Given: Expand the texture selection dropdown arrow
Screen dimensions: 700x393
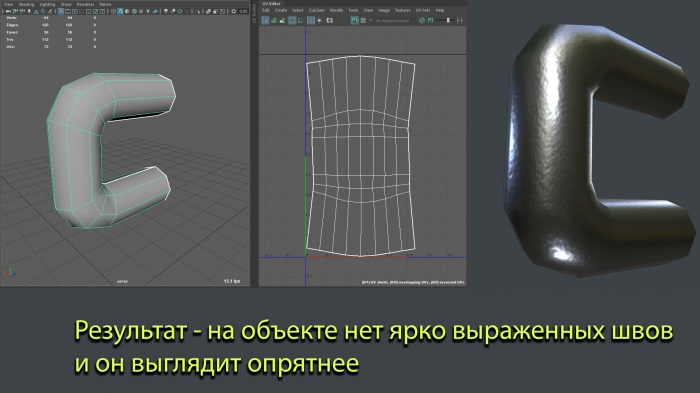Looking at the screenshot, I should tap(371, 21).
